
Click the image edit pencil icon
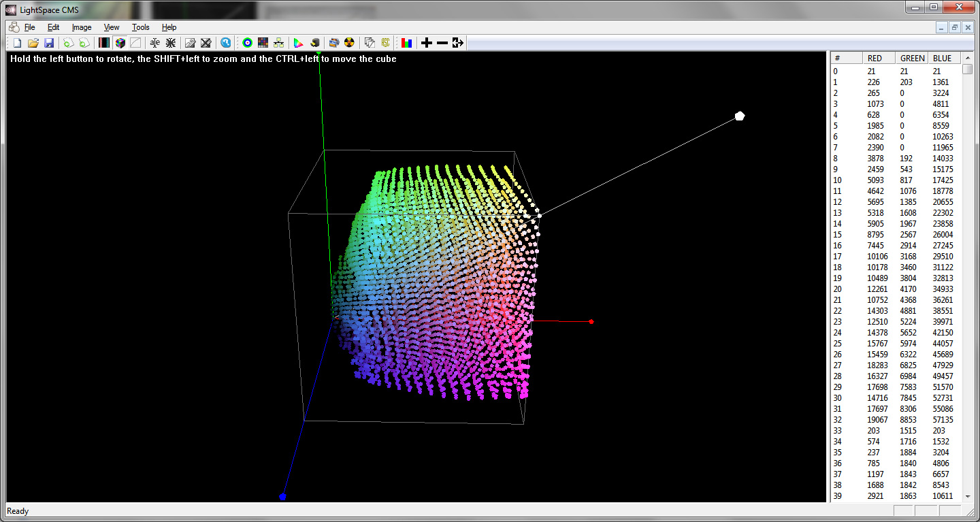click(191, 43)
